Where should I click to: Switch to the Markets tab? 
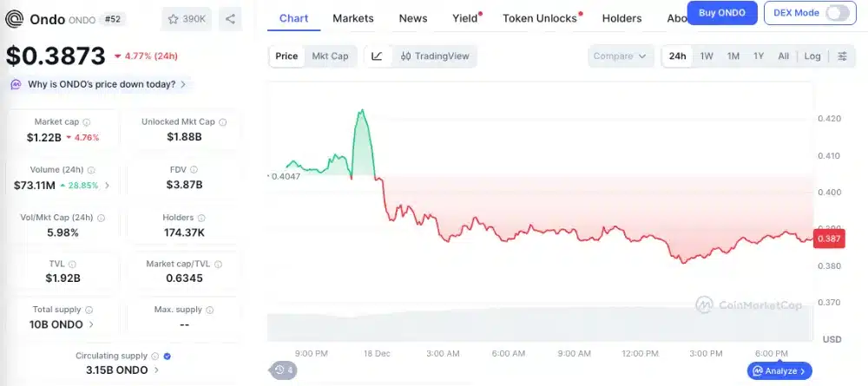click(x=353, y=18)
